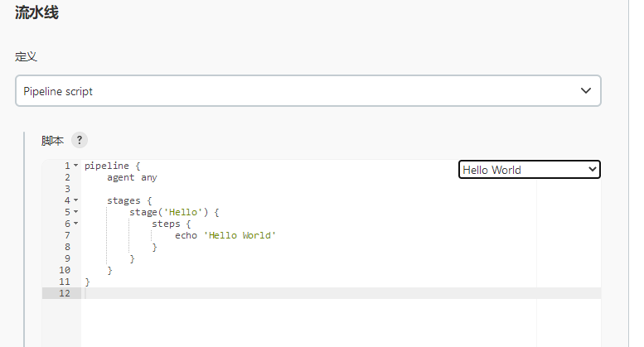Click the 脚本 label text
Screen dimensions: 644x347
(x=53, y=140)
